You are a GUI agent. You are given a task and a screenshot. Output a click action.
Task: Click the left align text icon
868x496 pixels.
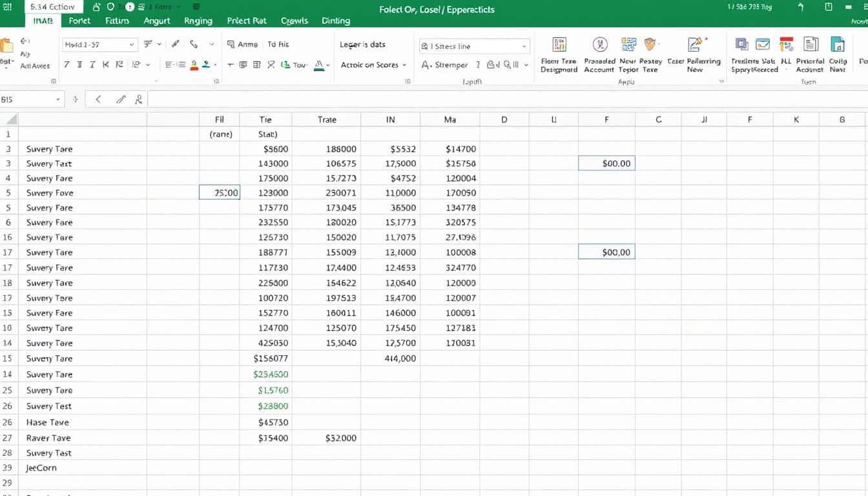tap(169, 65)
